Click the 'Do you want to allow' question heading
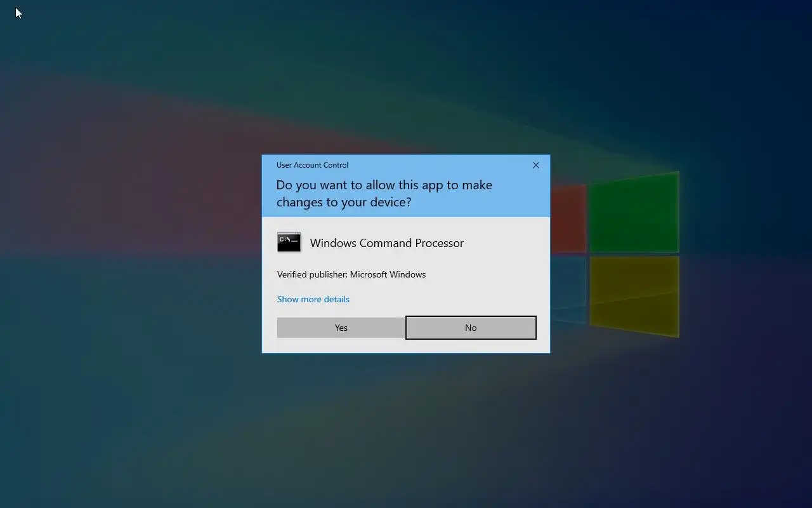 pyautogui.click(x=384, y=193)
